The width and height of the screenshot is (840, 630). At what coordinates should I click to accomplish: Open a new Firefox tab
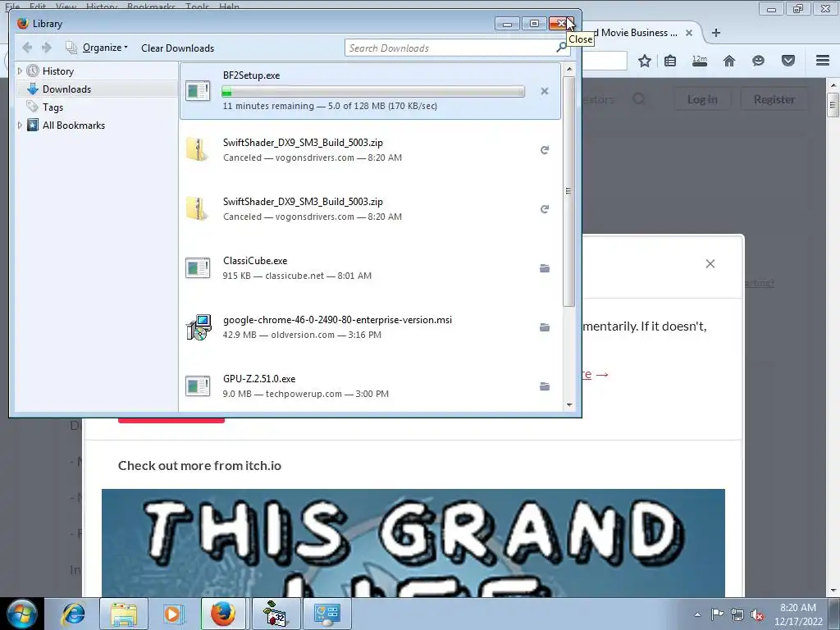click(715, 33)
